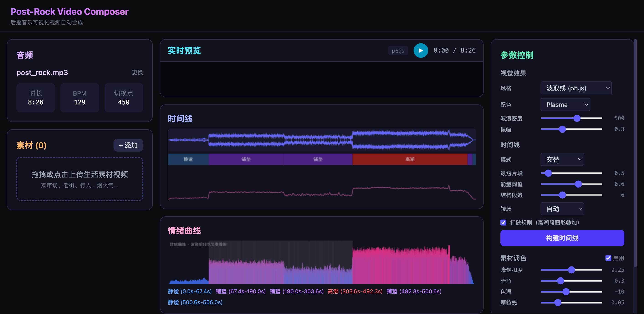Open the 风格 dropdown 波浪线 (p5.js)
Screen dimensions: 644x314
click(576, 88)
